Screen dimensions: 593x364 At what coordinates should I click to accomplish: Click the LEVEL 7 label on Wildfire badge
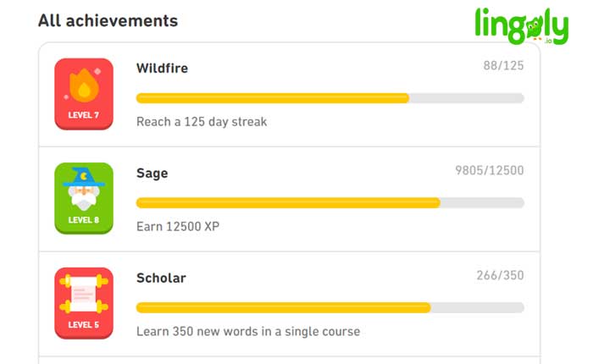click(84, 115)
